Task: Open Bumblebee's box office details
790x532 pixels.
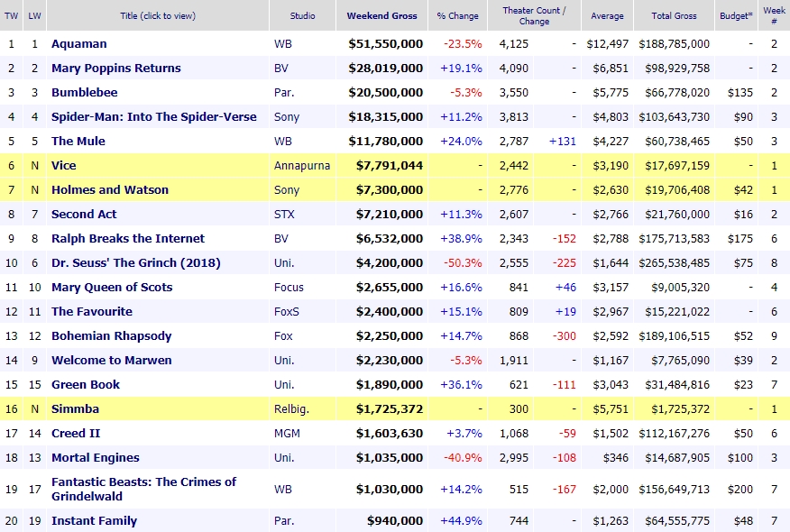Action: (84, 93)
